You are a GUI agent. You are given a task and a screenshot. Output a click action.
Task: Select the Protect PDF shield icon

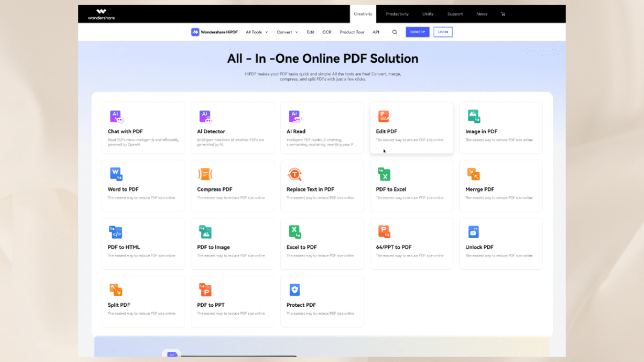click(295, 290)
